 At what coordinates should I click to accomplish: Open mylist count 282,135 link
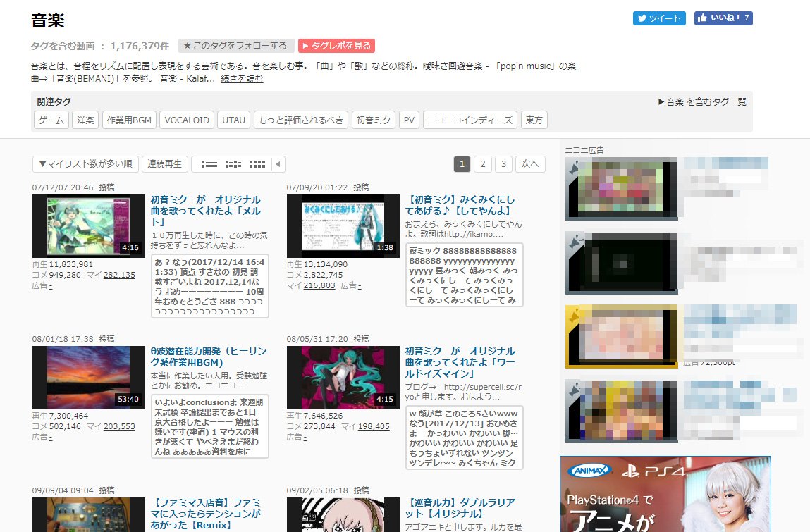[119, 275]
